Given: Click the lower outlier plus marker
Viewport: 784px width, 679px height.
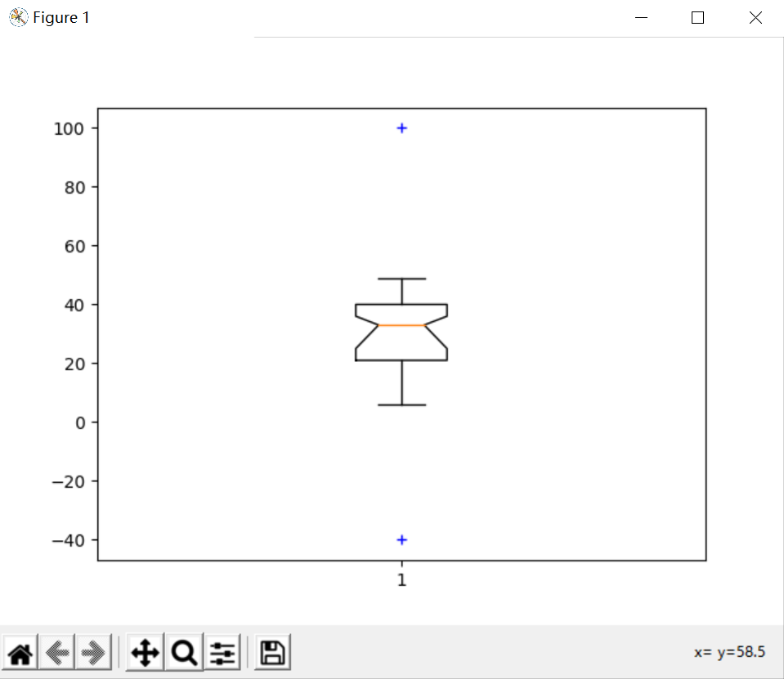Looking at the screenshot, I should 401,539.
